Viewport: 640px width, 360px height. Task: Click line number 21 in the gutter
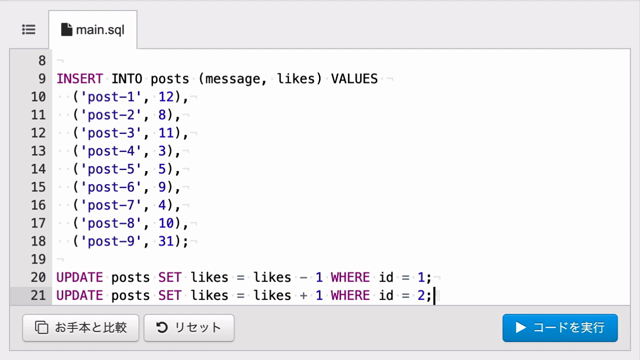pos(38,295)
